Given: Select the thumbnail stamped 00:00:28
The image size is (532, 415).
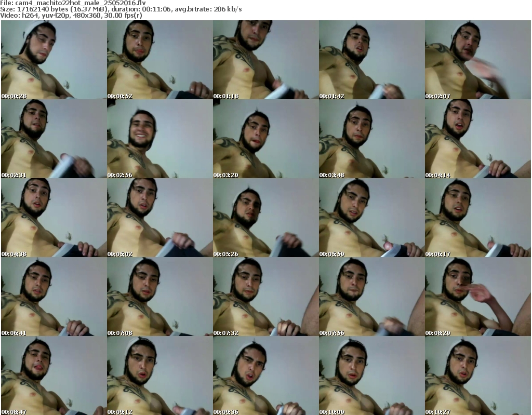Looking at the screenshot, I should (54, 60).
